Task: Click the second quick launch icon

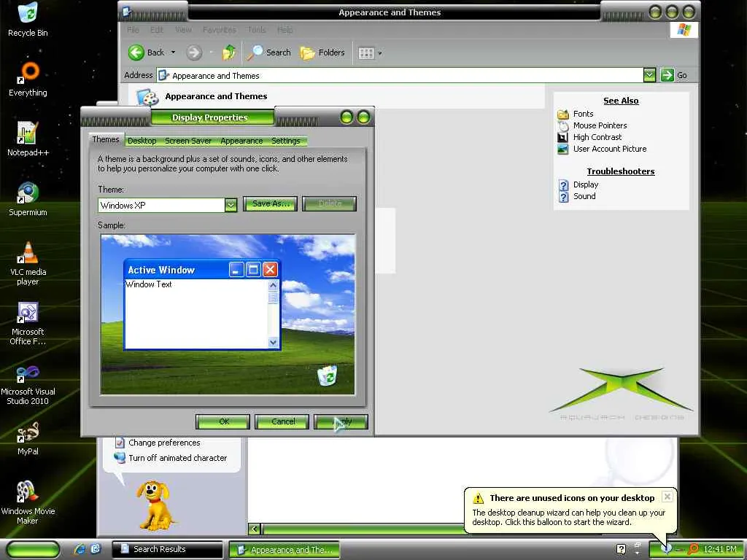Action: point(96,550)
